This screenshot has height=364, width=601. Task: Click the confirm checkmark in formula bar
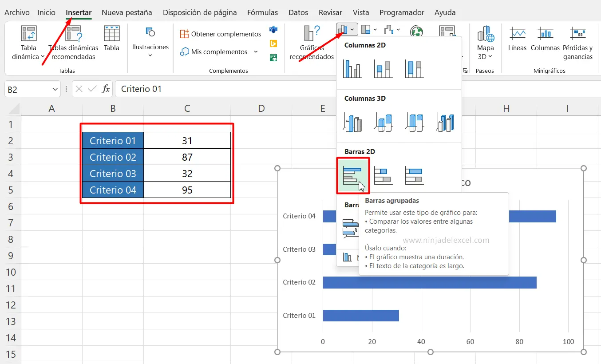[92, 89]
